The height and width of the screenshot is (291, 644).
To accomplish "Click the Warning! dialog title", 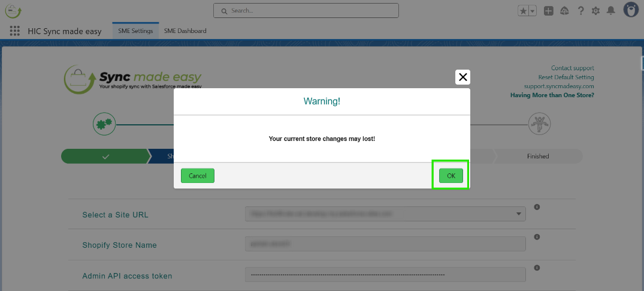I will click(x=322, y=101).
